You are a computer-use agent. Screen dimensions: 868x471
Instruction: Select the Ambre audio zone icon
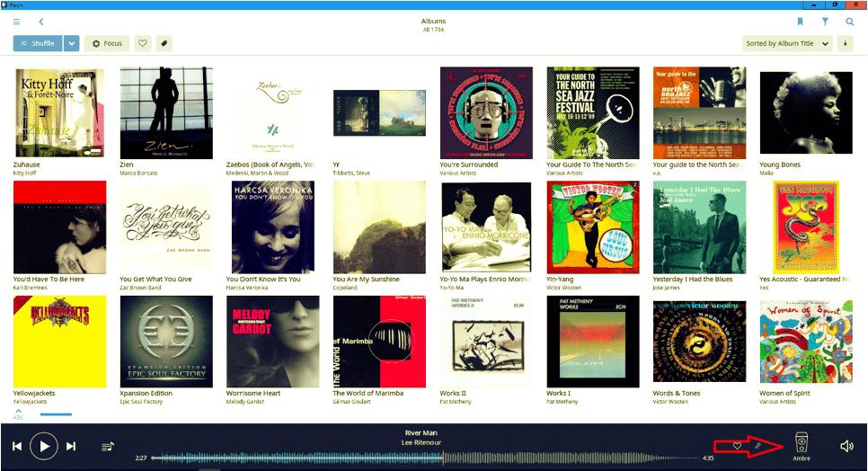[x=801, y=443]
